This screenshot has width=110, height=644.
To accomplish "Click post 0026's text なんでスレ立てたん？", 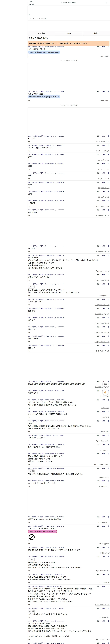I will [37, 438].
